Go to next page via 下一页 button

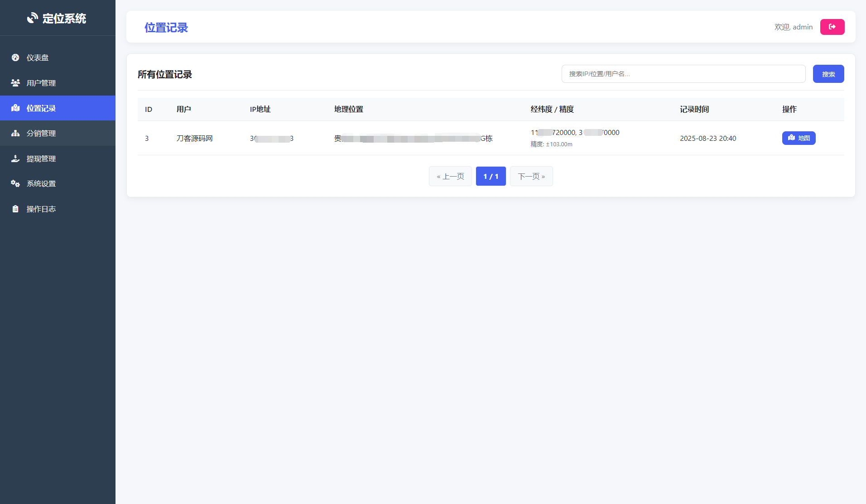click(x=531, y=176)
